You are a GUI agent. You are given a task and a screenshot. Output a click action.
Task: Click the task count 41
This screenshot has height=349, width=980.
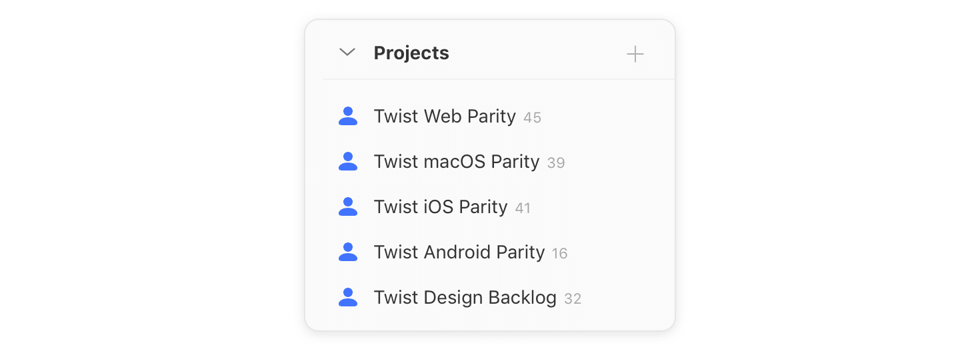pos(523,208)
